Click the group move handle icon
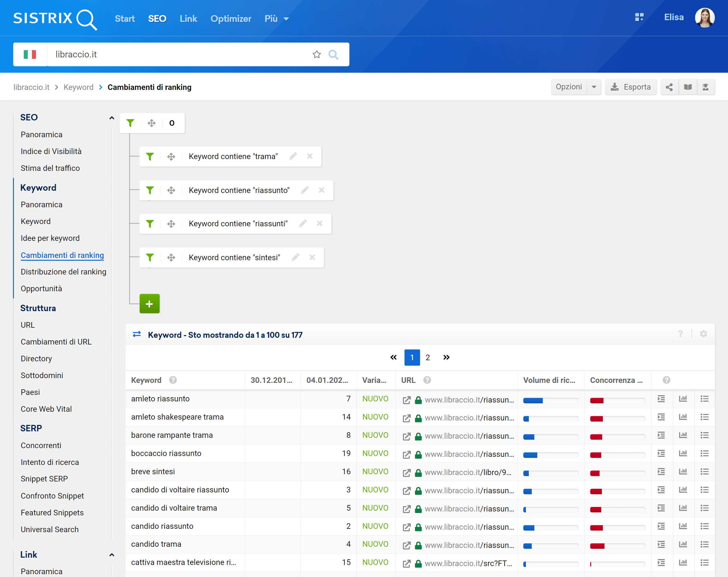Image resolution: width=728 pixels, height=577 pixels. coord(151,123)
